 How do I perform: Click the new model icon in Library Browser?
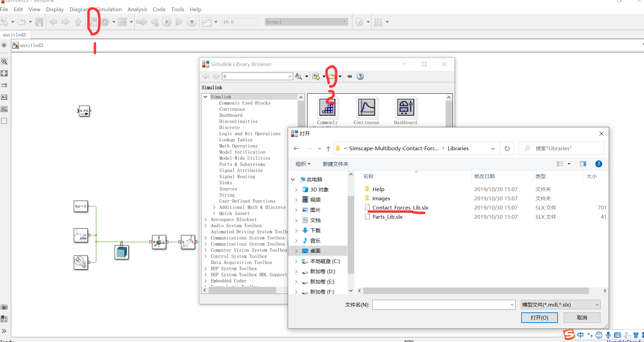tap(316, 76)
